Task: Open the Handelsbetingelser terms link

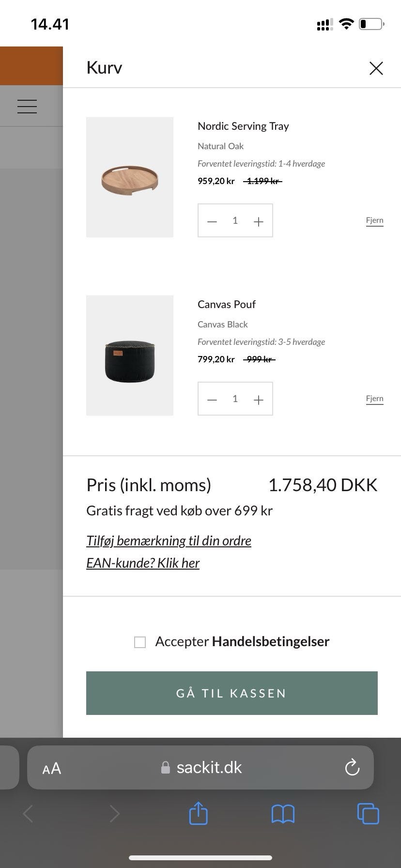Action: 271,641
